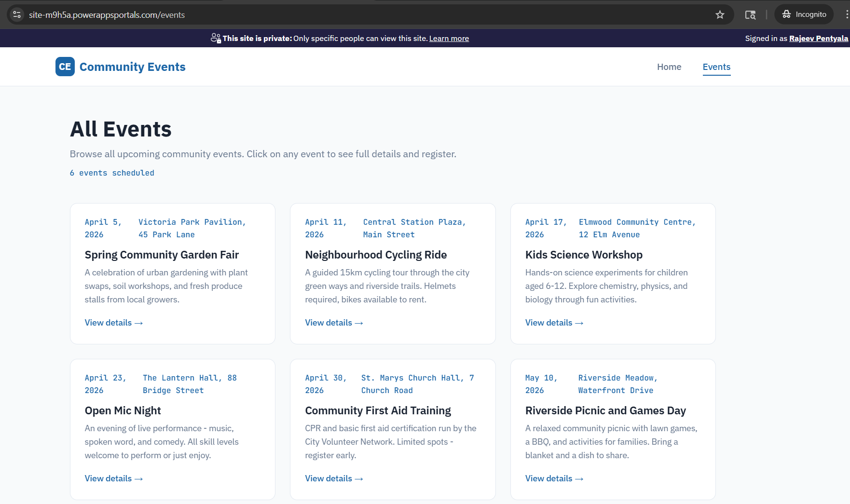The width and height of the screenshot is (850, 504).
Task: Click the CE logo icon
Action: 65,67
